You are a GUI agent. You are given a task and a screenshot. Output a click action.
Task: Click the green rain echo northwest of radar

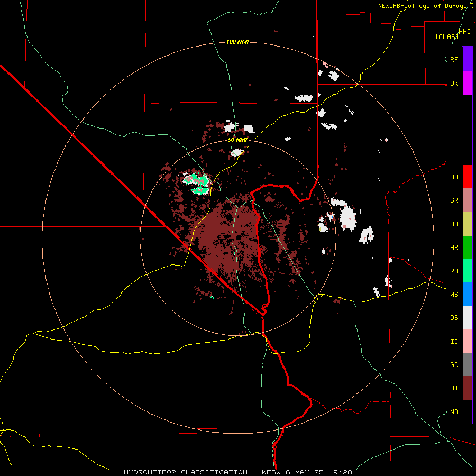(x=197, y=184)
